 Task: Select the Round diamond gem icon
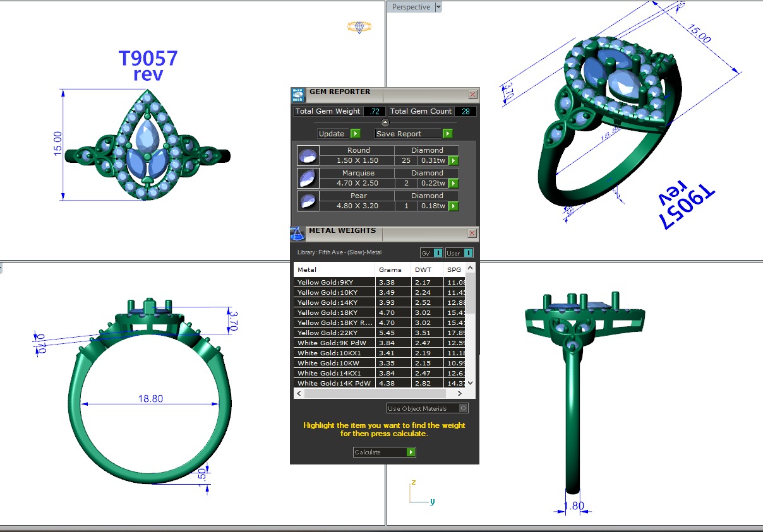coord(308,156)
